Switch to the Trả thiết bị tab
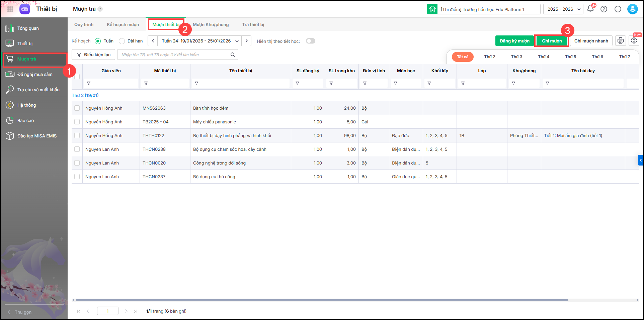 [253, 25]
